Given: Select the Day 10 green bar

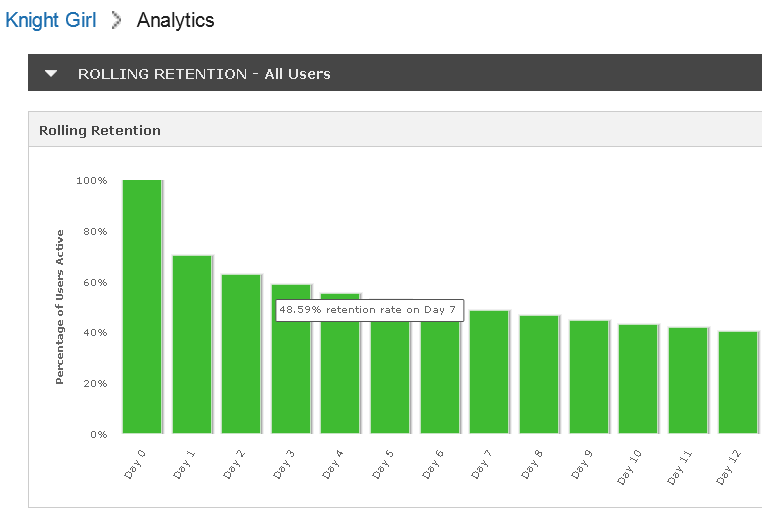Looking at the screenshot, I should pyautogui.click(x=638, y=379).
